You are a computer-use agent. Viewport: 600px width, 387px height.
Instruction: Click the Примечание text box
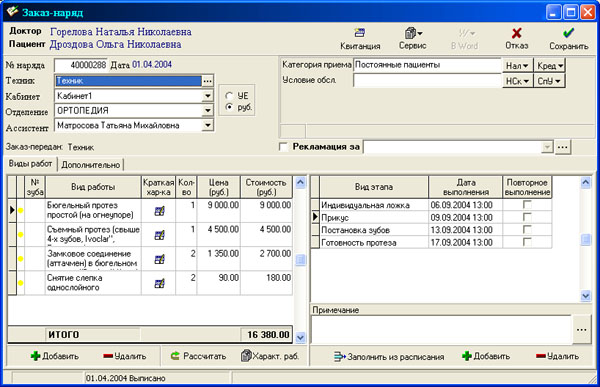pos(442,330)
